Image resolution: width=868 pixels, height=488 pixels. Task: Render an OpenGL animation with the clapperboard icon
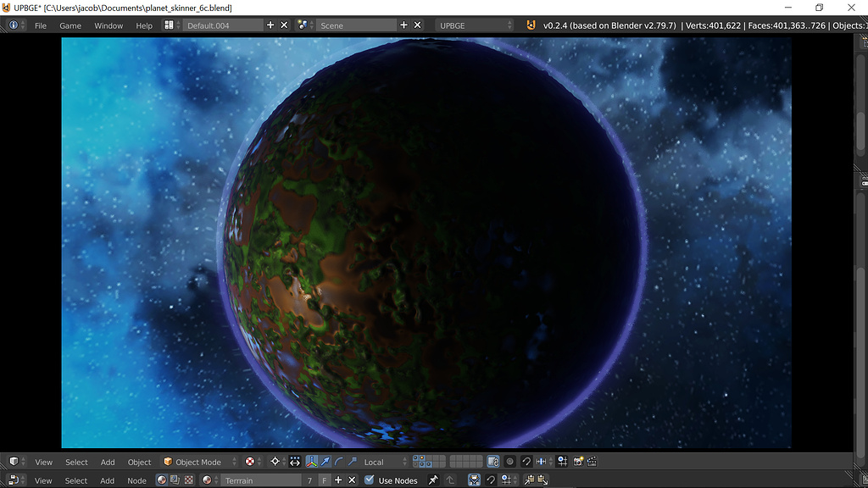pyautogui.click(x=592, y=462)
